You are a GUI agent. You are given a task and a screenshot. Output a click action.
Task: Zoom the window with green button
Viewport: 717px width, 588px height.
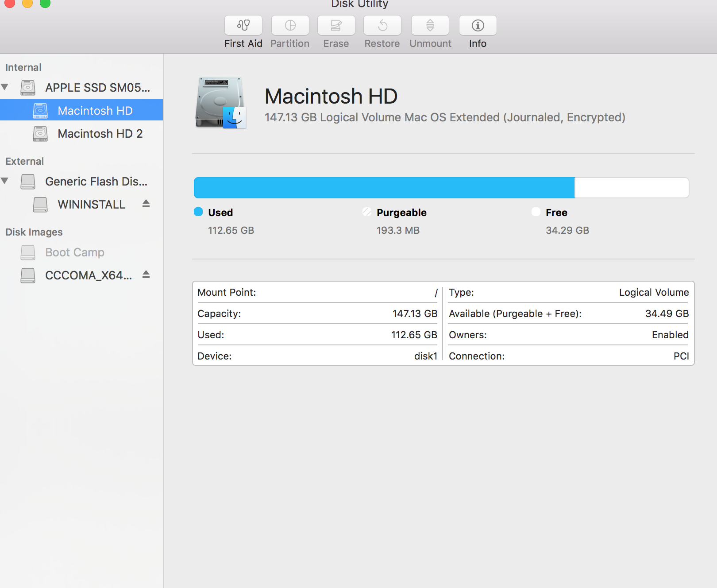pyautogui.click(x=45, y=3)
